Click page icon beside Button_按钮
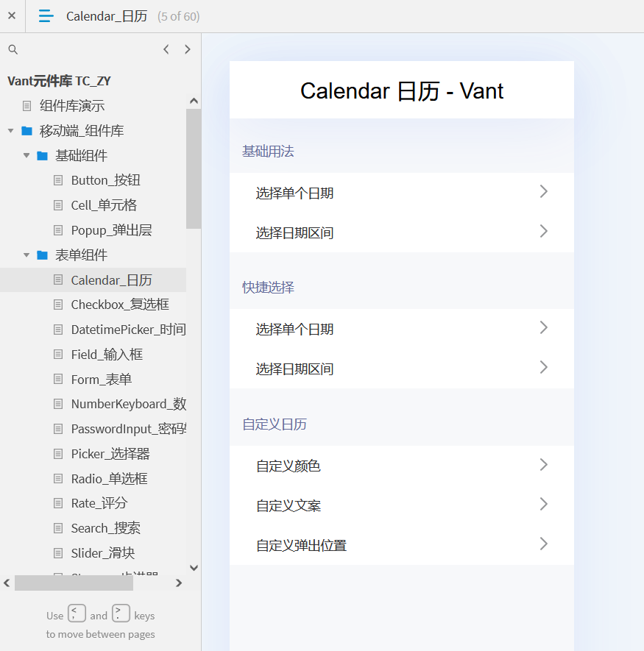This screenshot has width=644, height=651. coord(58,180)
